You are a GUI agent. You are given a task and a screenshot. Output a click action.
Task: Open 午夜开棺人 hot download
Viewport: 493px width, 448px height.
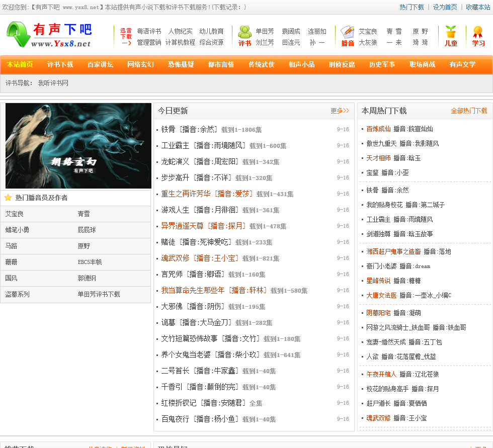pos(381,374)
